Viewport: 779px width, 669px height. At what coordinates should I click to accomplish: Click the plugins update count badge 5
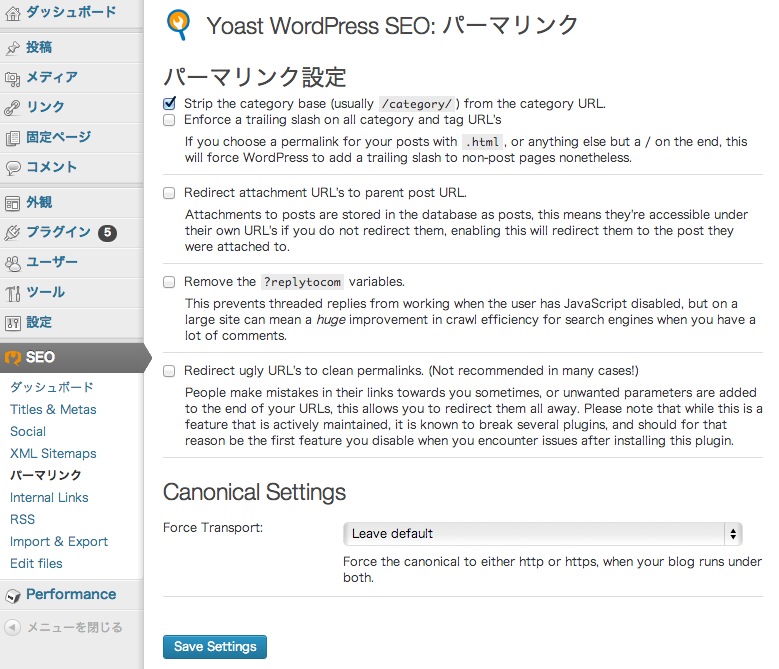coord(107,233)
